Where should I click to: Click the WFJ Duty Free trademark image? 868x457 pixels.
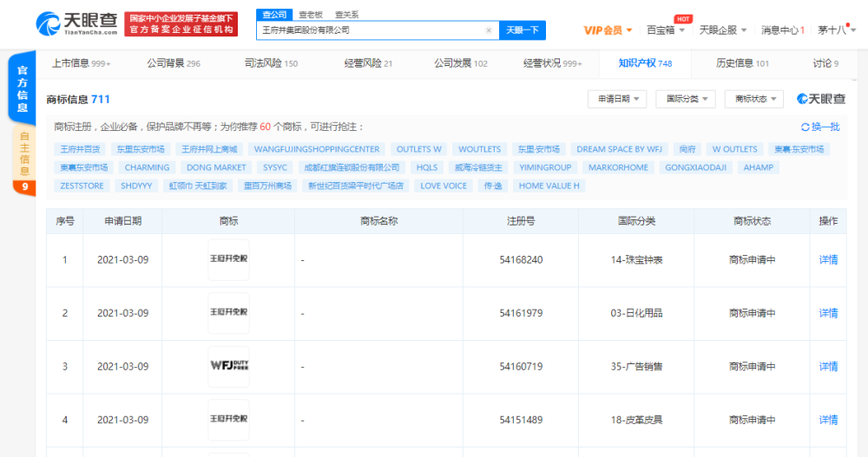[228, 367]
